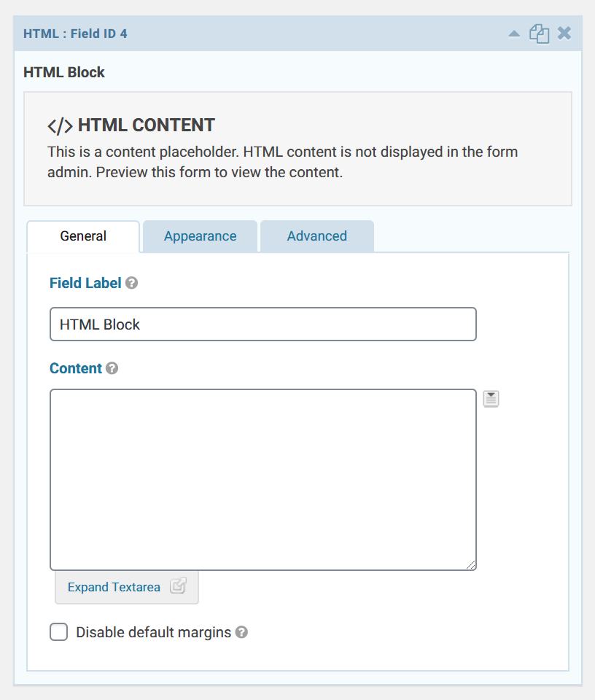Collapse the field with the up arrow icon

(514, 34)
